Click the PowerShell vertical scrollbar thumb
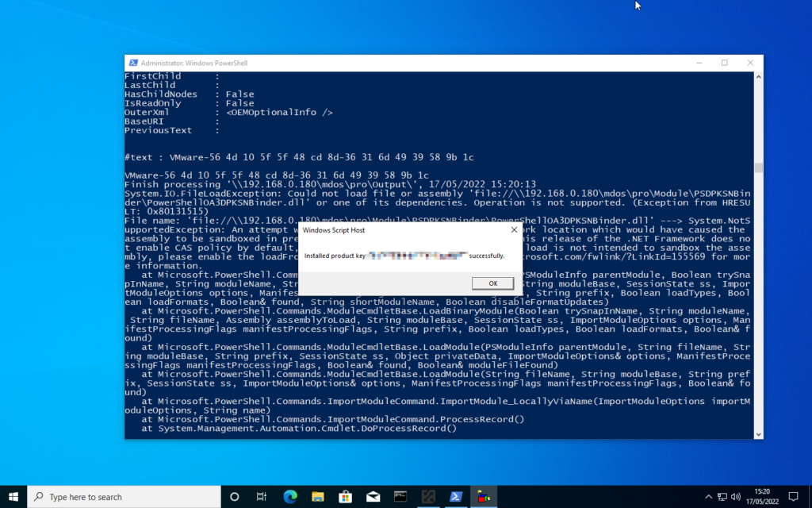Viewport: 812px width, 508px height. 758,168
